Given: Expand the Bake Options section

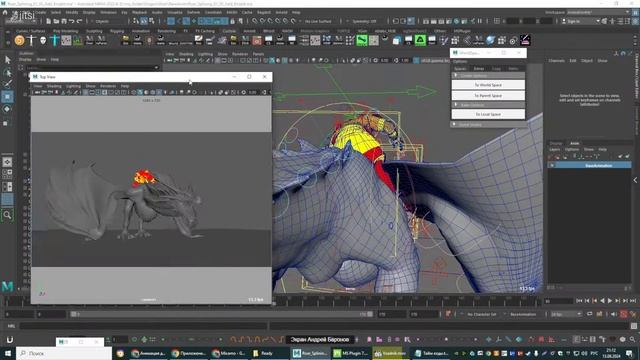Looking at the screenshot, I should pyautogui.click(x=488, y=105).
